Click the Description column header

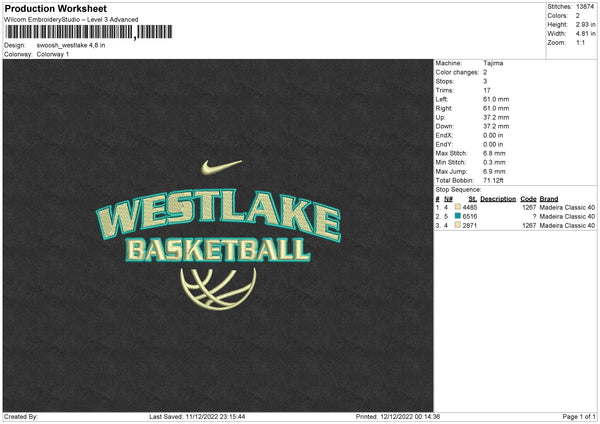tap(498, 199)
